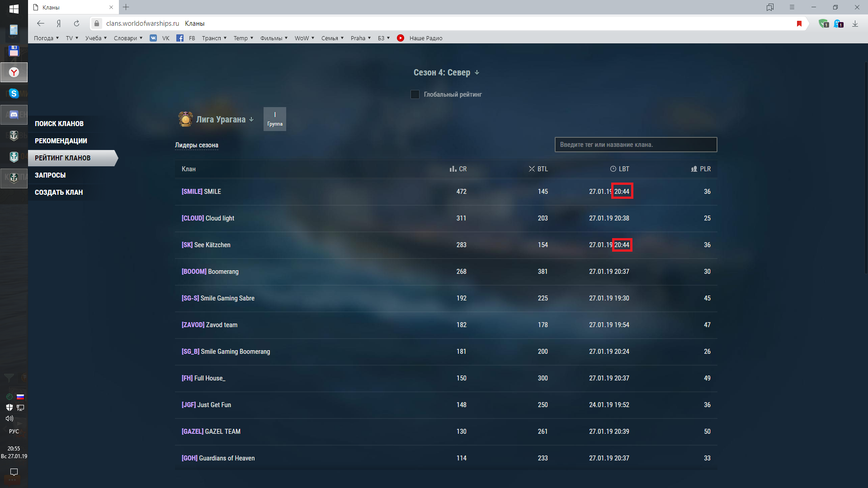Open Skype from the taskbar
This screenshot has height=488, width=868.
[x=14, y=94]
